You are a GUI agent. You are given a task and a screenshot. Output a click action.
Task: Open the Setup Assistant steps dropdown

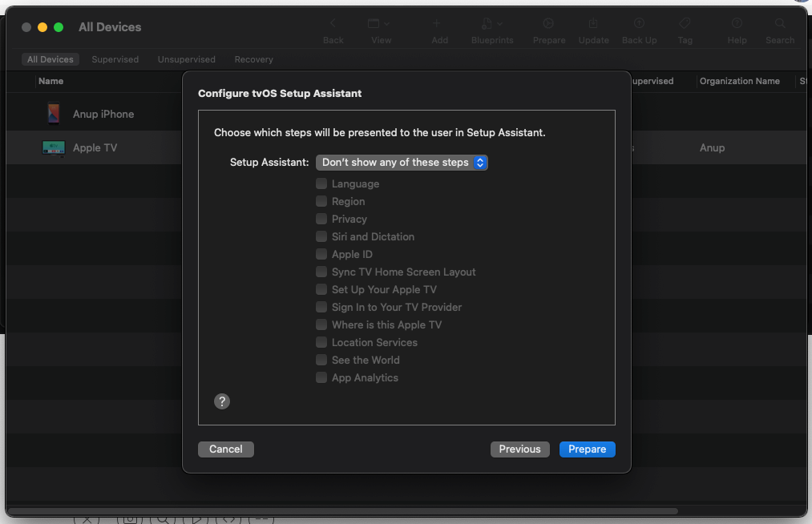(402, 163)
